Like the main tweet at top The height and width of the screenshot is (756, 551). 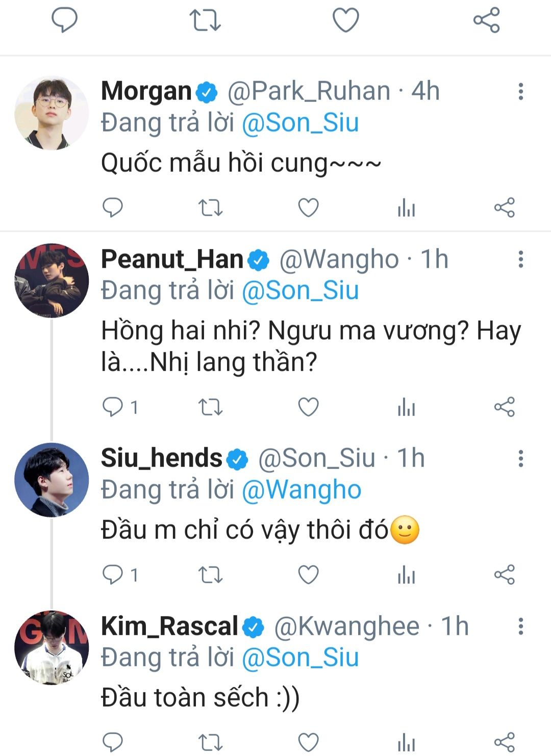click(345, 20)
